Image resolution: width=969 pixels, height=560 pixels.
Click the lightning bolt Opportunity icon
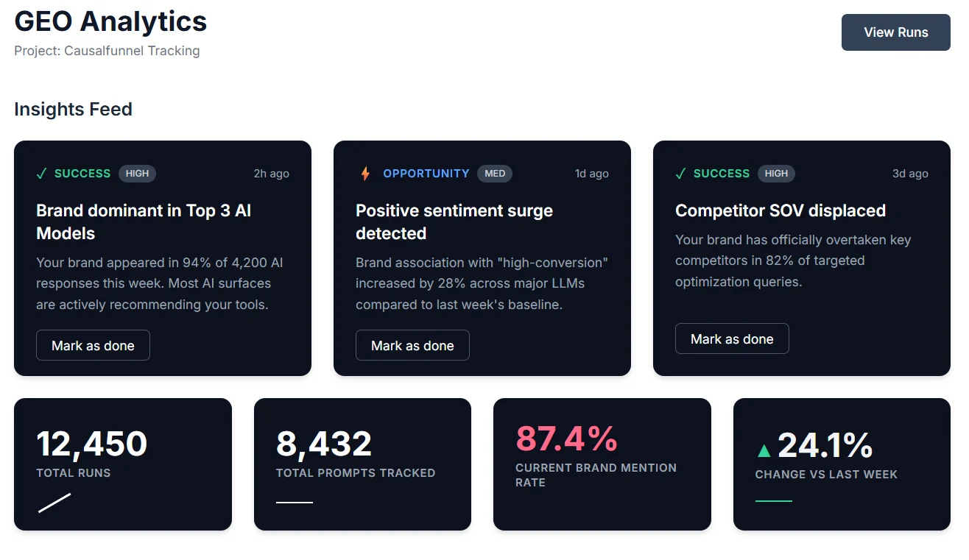pyautogui.click(x=365, y=174)
